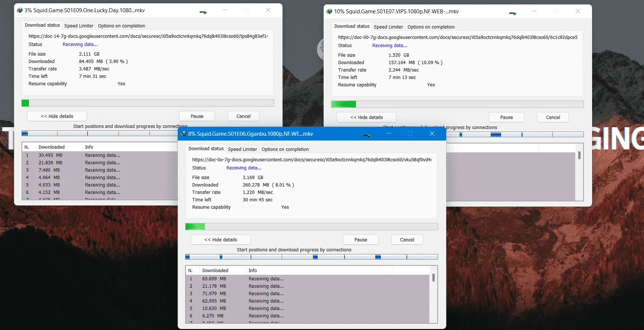Viewport: 644px width, 330px height.
Task: Open Speed Limiter tab in S01E07 window
Action: (388, 27)
